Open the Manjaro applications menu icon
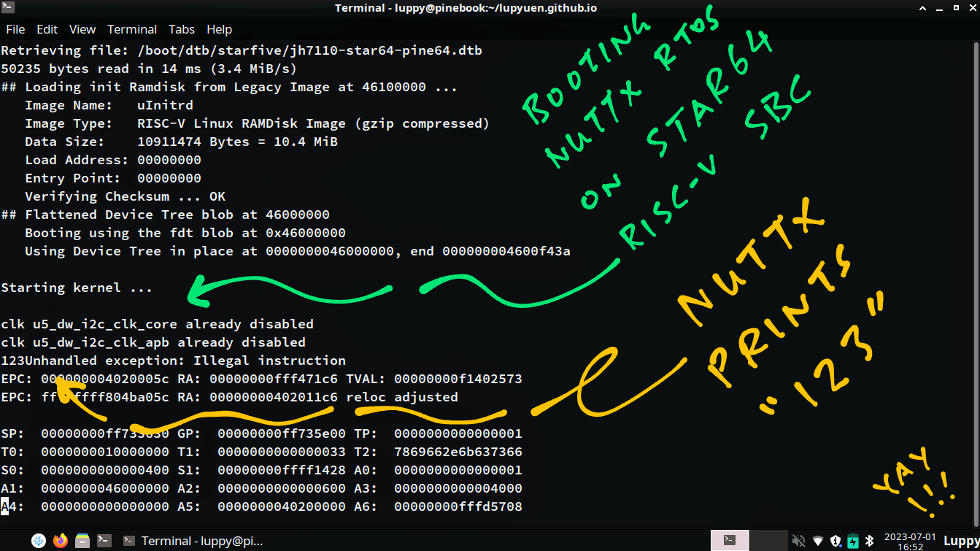980x551 pixels. [x=39, y=541]
